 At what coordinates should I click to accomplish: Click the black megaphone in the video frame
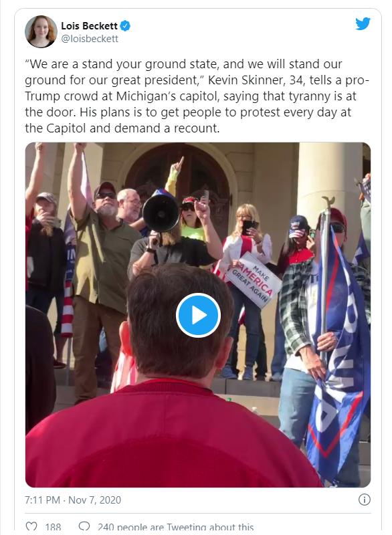coord(161,213)
